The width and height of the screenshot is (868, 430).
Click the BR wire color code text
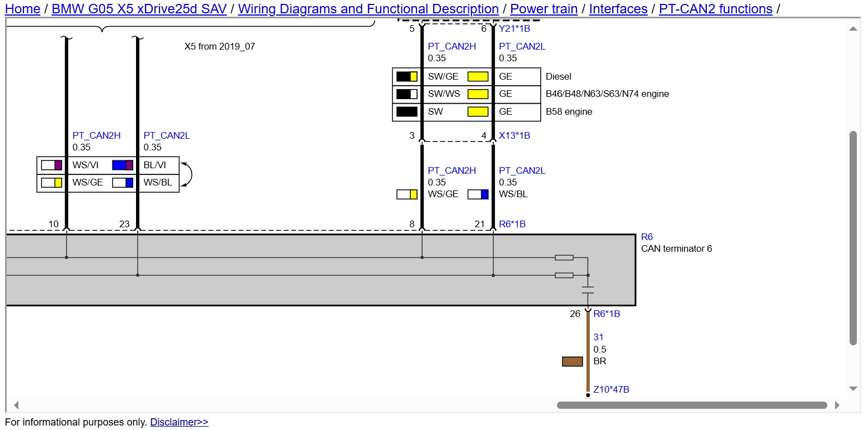(x=600, y=361)
